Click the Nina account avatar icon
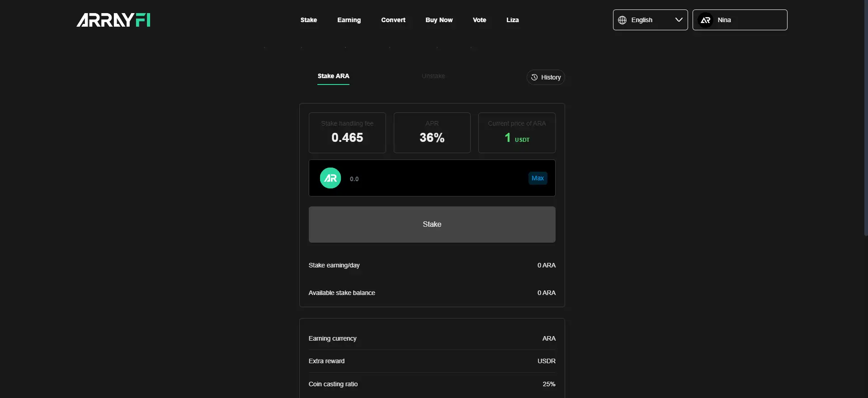868x398 pixels. coord(705,20)
